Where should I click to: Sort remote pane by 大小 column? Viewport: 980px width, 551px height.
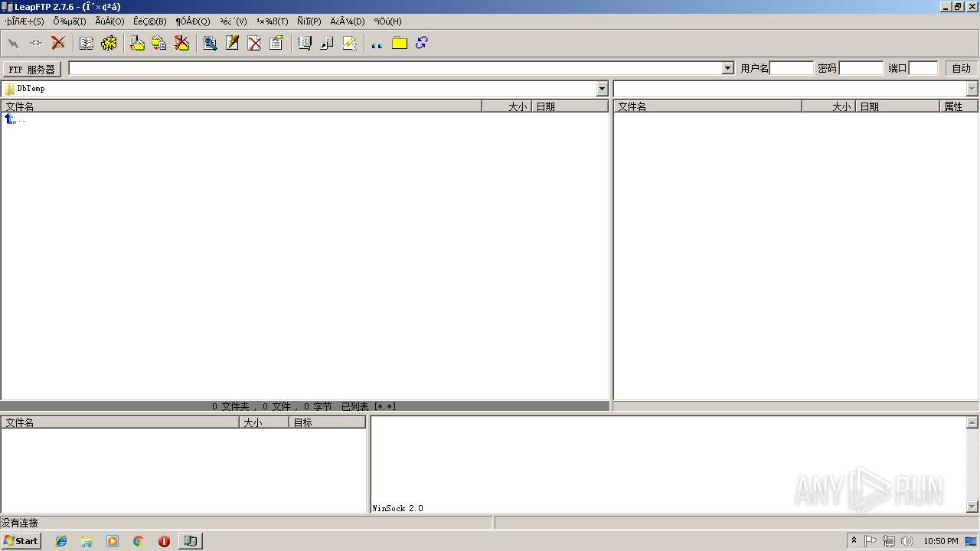click(x=828, y=106)
